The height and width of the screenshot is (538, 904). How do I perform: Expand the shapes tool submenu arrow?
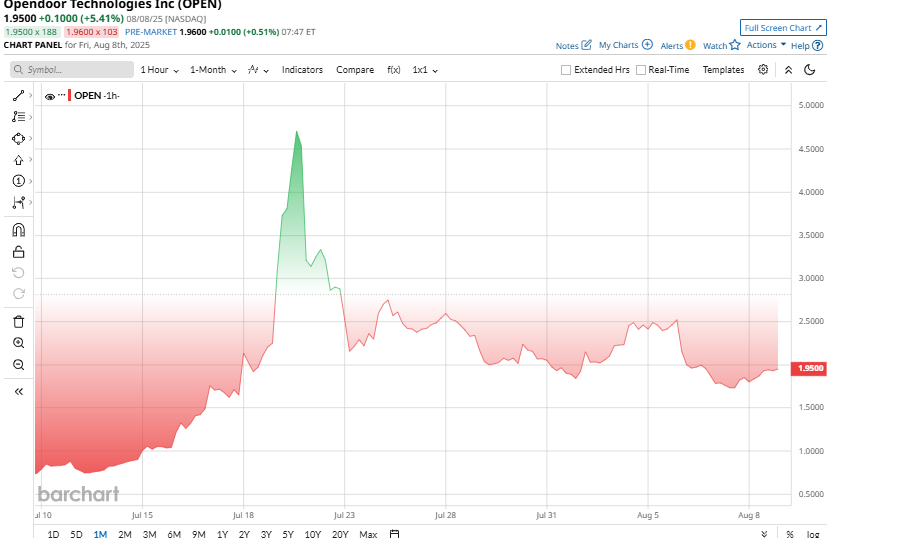pyautogui.click(x=31, y=138)
